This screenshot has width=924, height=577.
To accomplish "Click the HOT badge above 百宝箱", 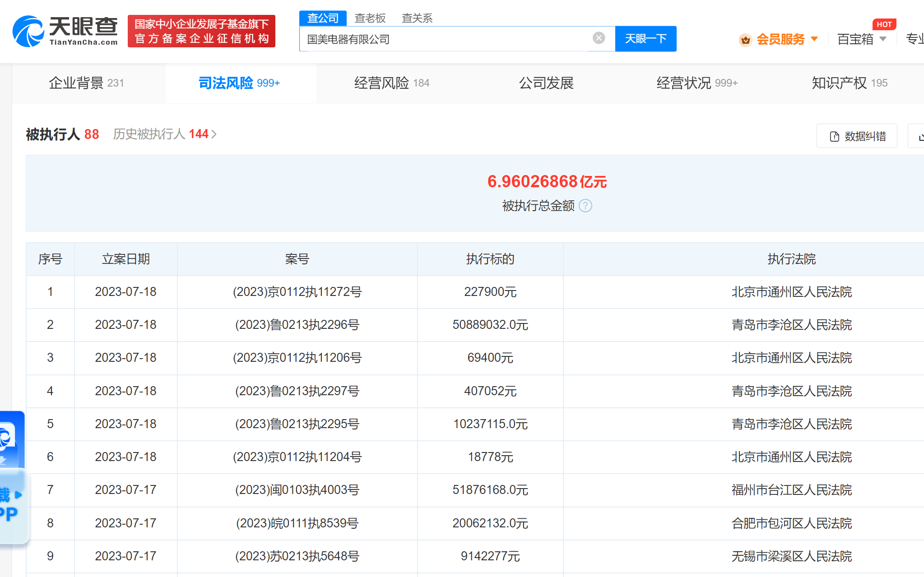I will (884, 24).
